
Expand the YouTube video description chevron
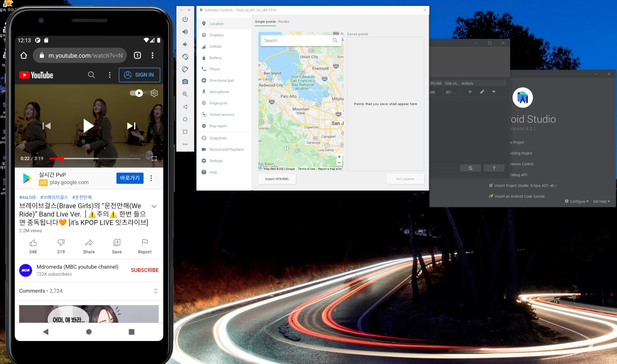click(x=154, y=206)
